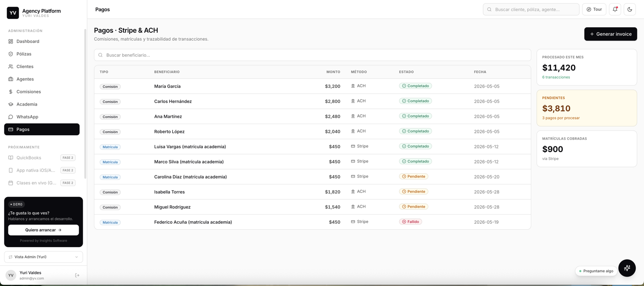Screen dimensions: 644x286
Task: Click the Generar invoice button
Action: pyautogui.click(x=610, y=34)
